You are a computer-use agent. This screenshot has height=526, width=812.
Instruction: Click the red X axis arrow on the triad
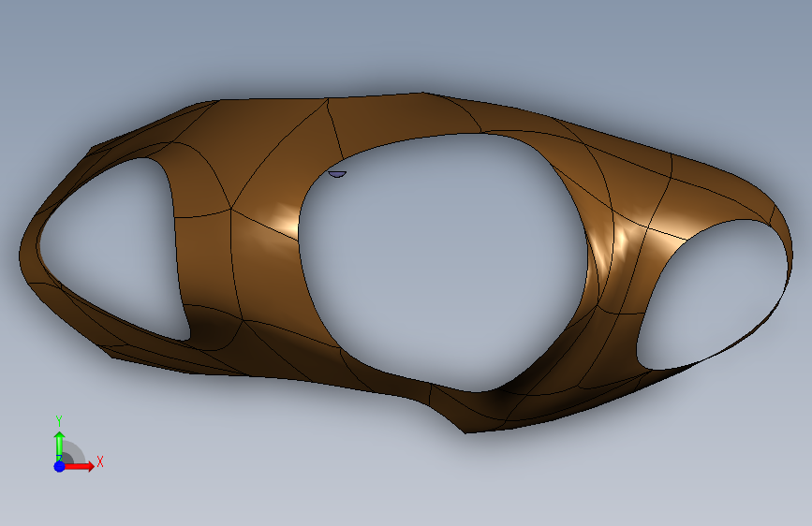(x=80, y=466)
